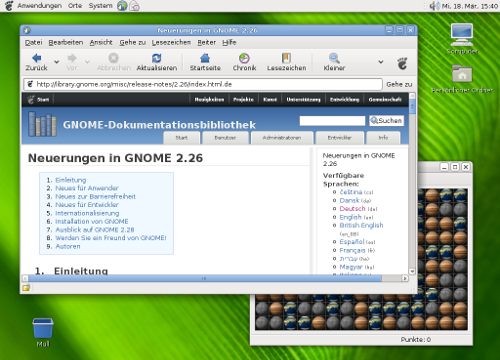Open Neues für Anwender link
Viewport: 500px width, 360px height.
tap(87, 188)
